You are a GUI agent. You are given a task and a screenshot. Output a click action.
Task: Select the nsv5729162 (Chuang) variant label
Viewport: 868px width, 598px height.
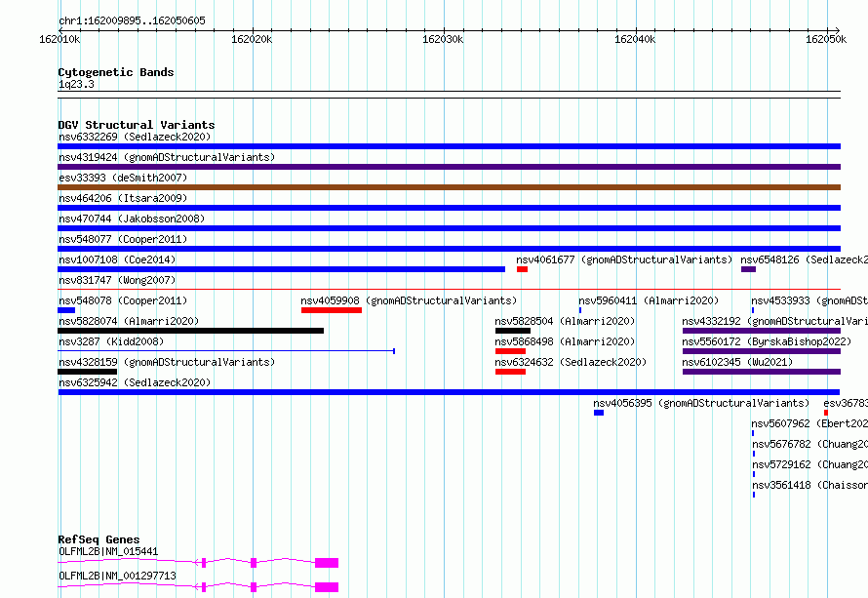click(x=809, y=464)
